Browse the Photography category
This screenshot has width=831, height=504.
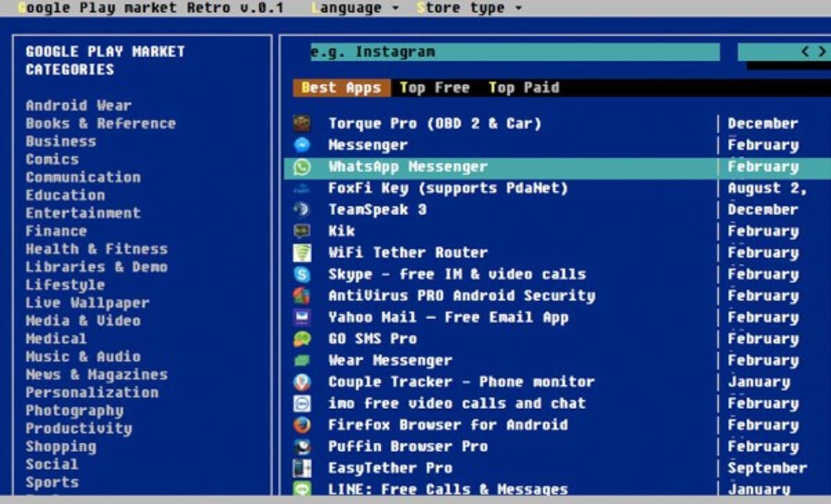tap(74, 411)
